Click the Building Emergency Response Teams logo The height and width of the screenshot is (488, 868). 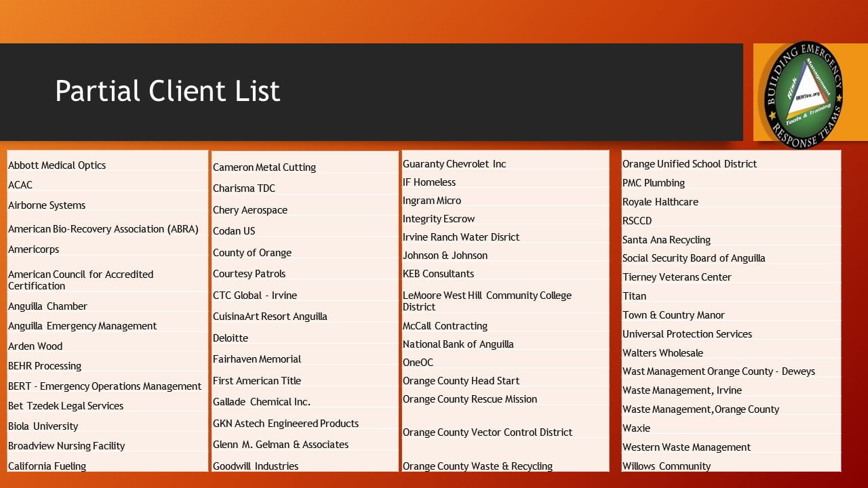(804, 94)
